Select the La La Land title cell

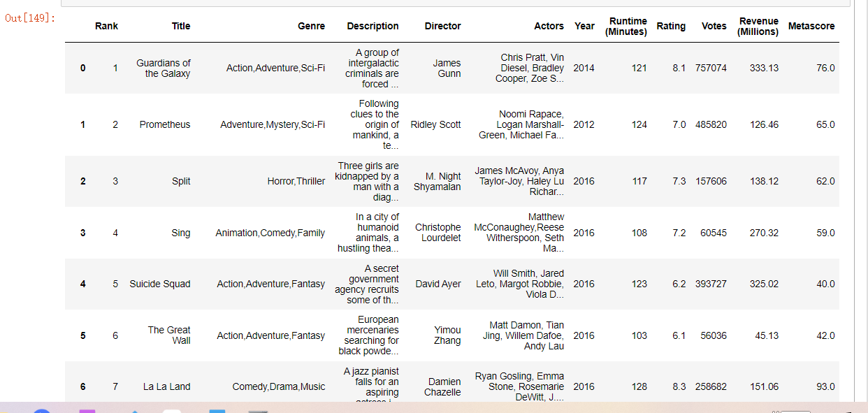click(x=167, y=386)
